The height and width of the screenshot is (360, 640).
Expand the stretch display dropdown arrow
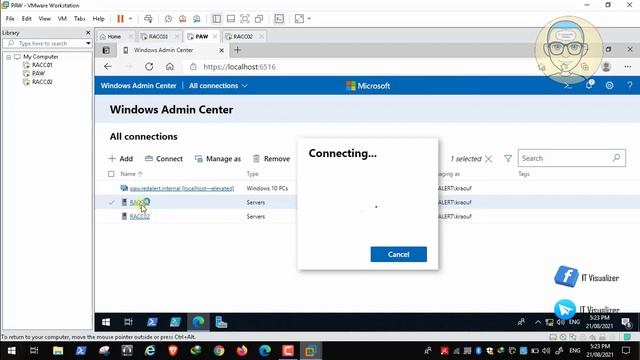309,19
